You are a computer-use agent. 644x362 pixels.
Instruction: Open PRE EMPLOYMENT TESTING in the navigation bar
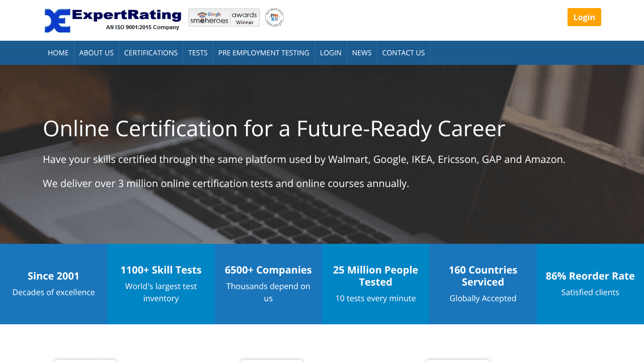(x=264, y=53)
